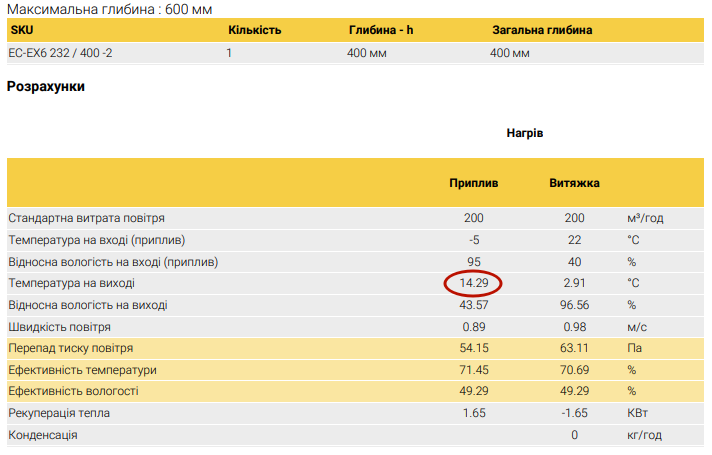This screenshot has height=455, width=712.
Task: Click the Стандартна витрата повітря row label
Action: point(86,218)
